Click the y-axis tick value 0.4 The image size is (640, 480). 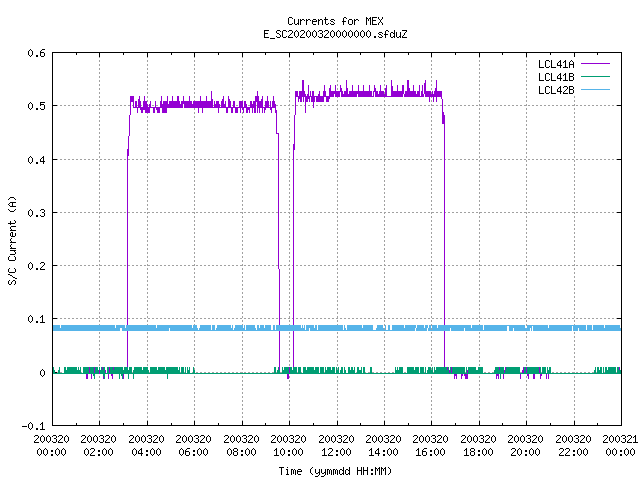[36, 160]
